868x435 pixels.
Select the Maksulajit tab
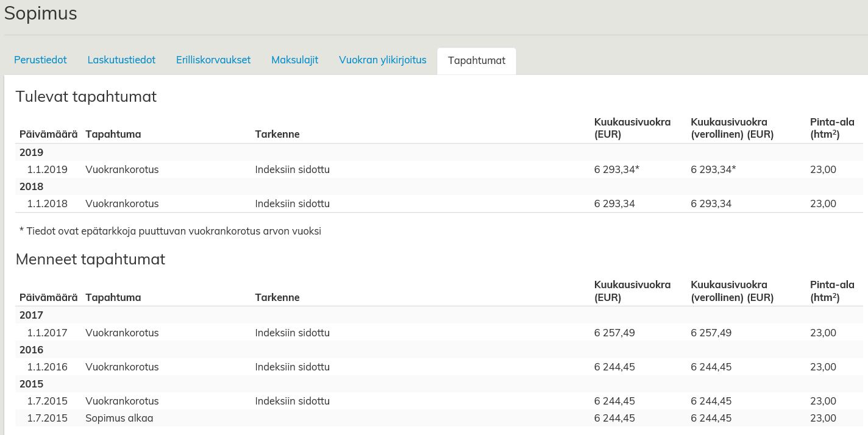(294, 60)
